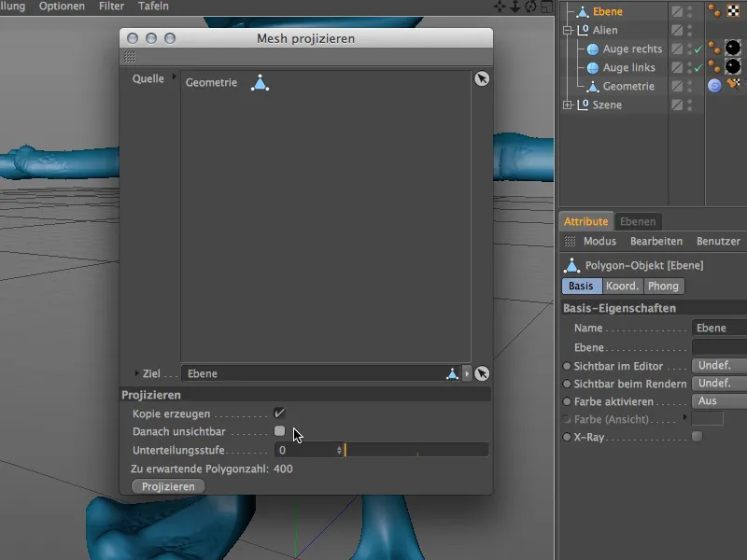Image resolution: width=747 pixels, height=560 pixels.
Task: Click the Name input field showing Ebene
Action: point(719,328)
